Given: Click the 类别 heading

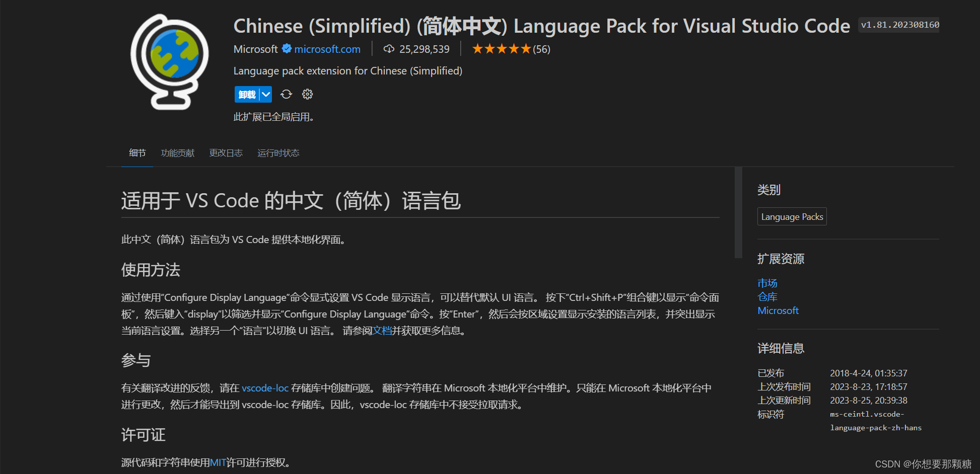Looking at the screenshot, I should [769, 190].
